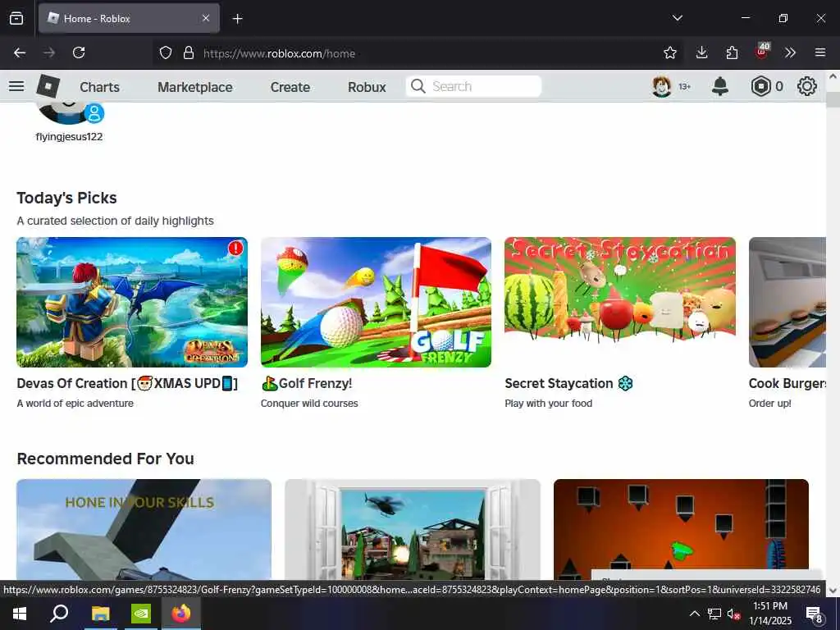Click the browser forward arrow
Viewport: 840px width, 630px height.
pos(48,52)
